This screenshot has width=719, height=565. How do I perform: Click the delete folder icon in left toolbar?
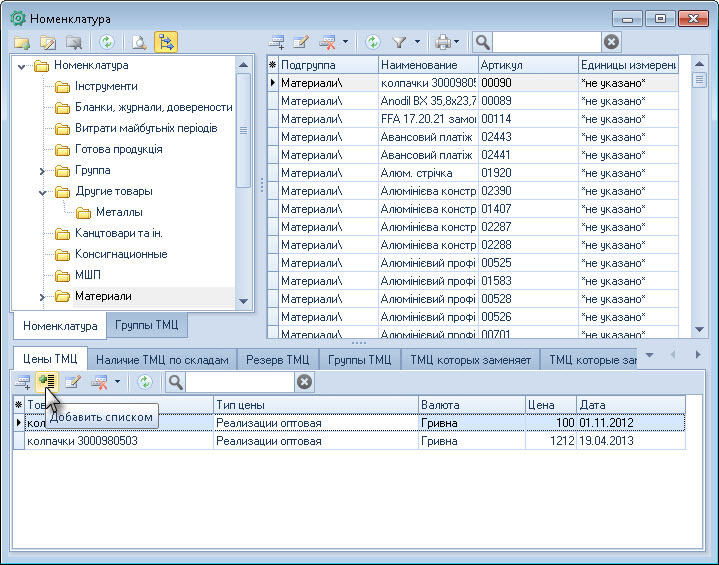(73, 43)
